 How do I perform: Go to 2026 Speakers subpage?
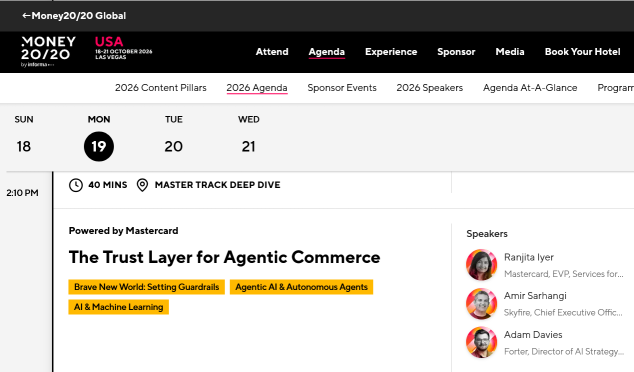pos(429,88)
